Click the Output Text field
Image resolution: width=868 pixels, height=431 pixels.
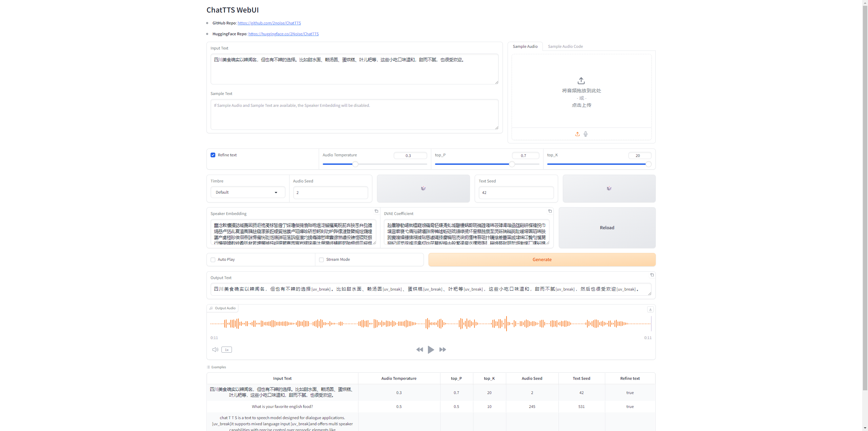click(x=431, y=289)
